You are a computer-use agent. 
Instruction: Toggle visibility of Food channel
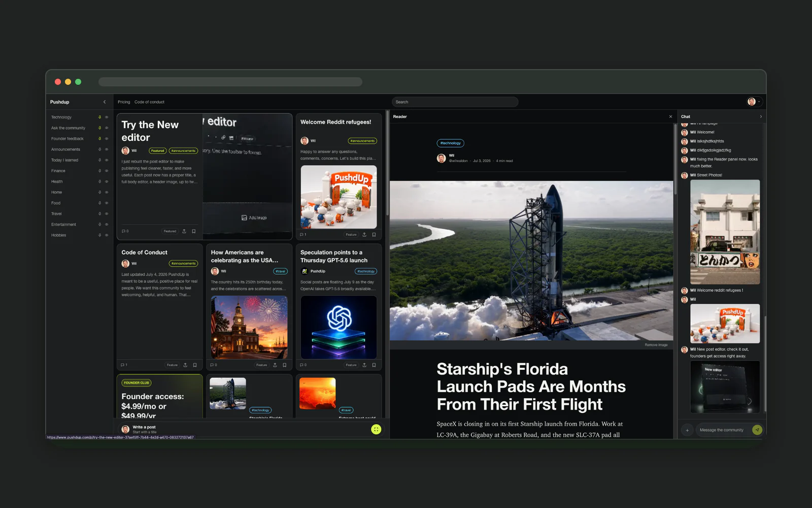pyautogui.click(x=107, y=203)
